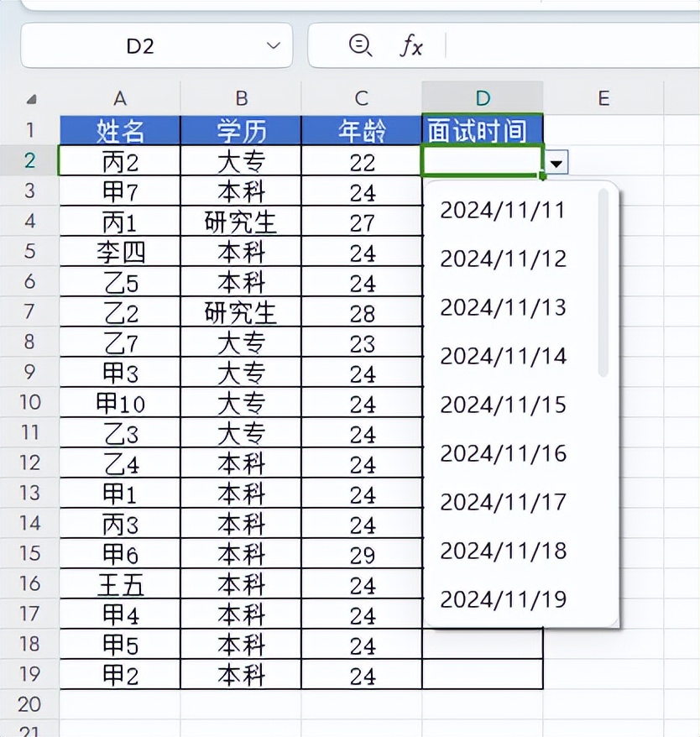
Task: Select the cell containing 乙3
Action: click(x=120, y=432)
